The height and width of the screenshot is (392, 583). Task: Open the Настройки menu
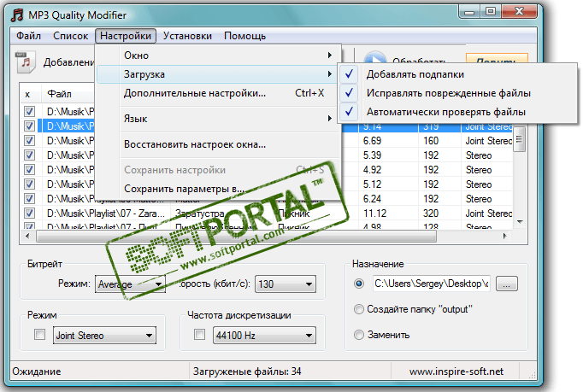click(126, 36)
